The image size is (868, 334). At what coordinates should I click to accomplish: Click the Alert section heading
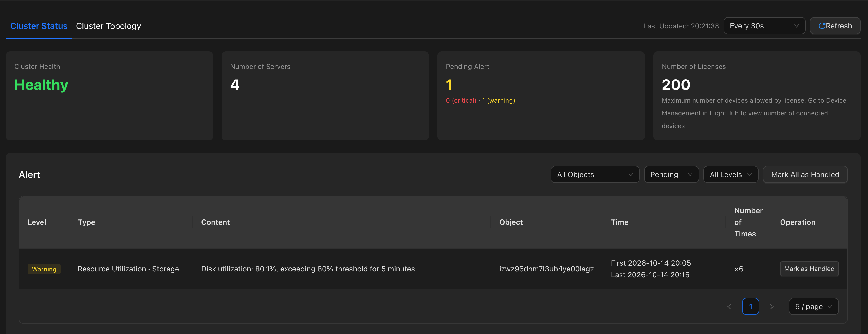pos(29,175)
